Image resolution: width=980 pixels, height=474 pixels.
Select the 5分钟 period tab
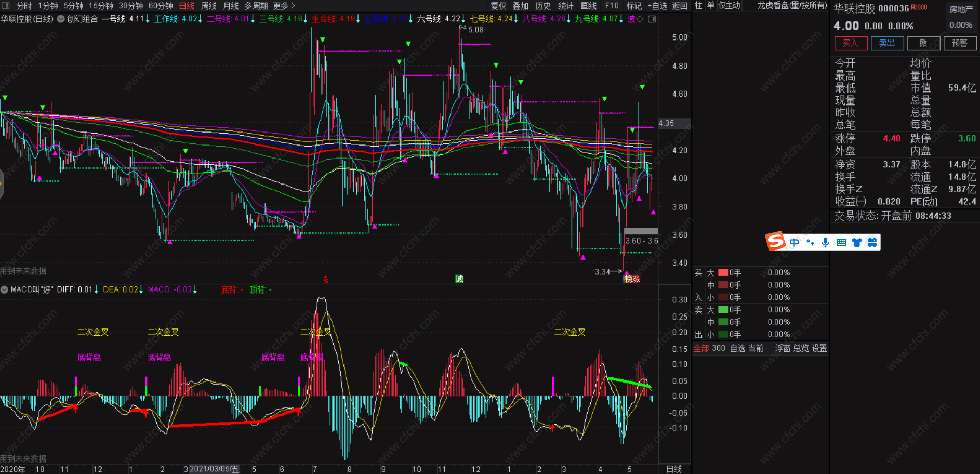(x=73, y=6)
